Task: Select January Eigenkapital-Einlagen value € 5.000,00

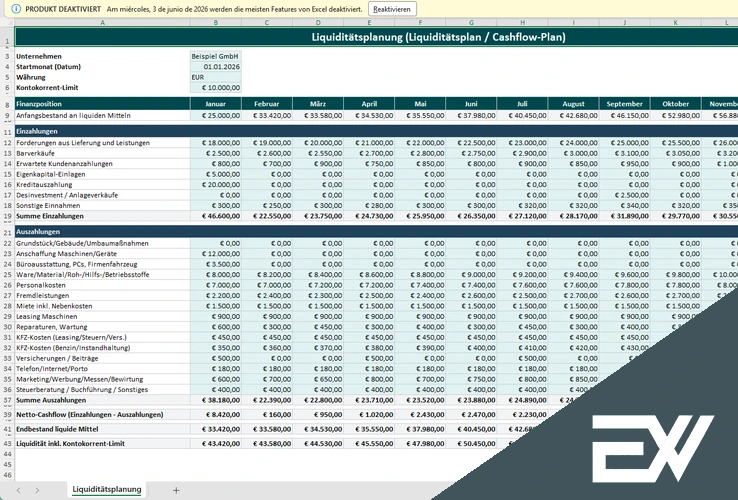Action: [x=216, y=174]
